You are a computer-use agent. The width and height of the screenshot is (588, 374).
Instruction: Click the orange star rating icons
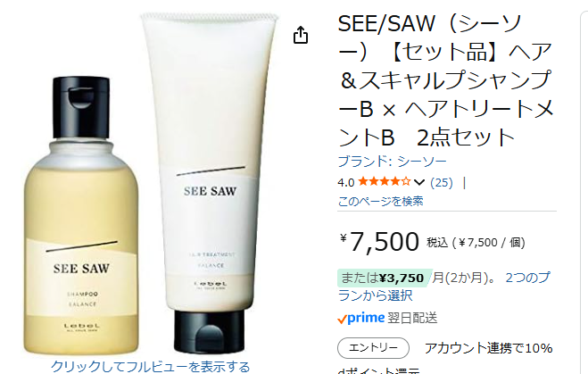[385, 182]
